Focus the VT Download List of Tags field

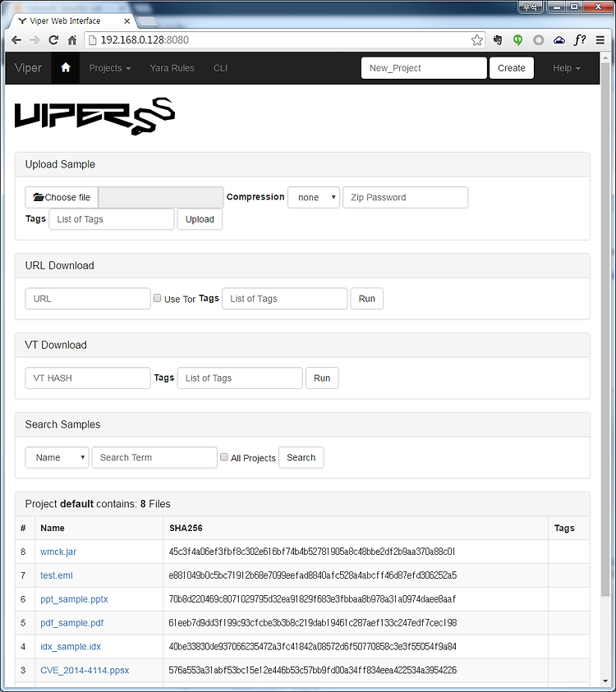click(x=240, y=378)
